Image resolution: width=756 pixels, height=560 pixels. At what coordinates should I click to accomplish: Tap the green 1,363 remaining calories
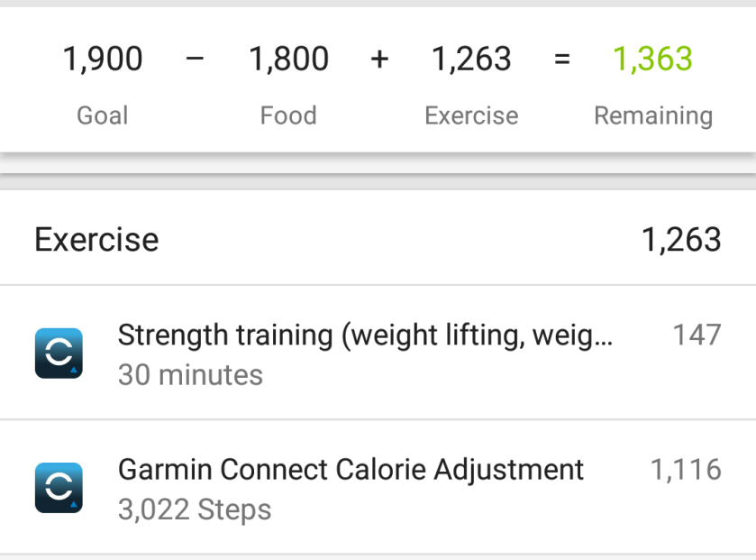pyautogui.click(x=652, y=60)
